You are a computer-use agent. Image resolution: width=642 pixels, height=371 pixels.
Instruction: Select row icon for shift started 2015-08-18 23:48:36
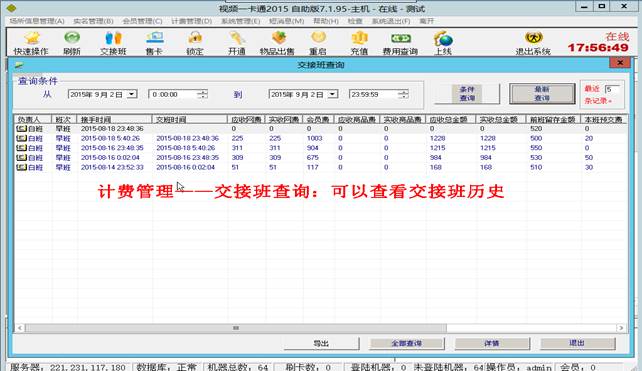click(21, 129)
